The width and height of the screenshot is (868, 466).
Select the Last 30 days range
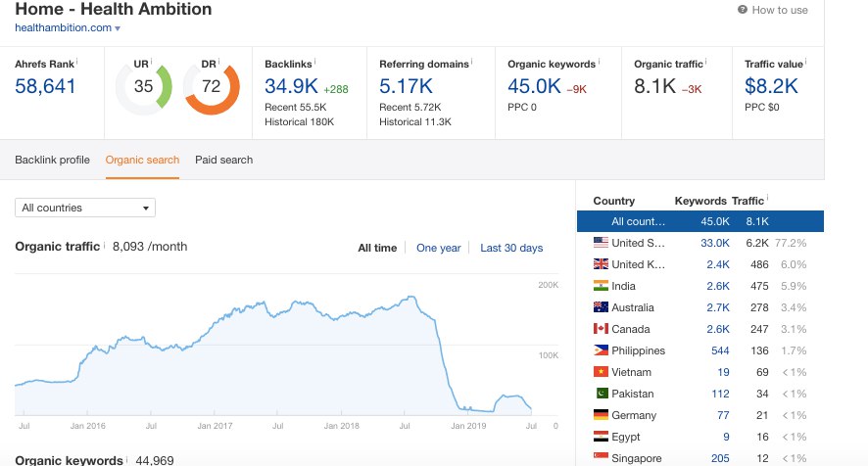[x=511, y=248]
